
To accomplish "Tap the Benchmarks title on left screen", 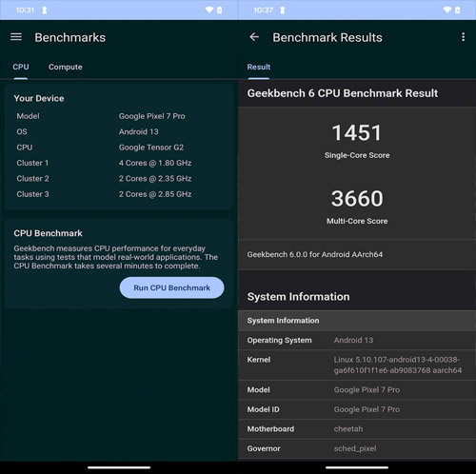I will point(69,37).
